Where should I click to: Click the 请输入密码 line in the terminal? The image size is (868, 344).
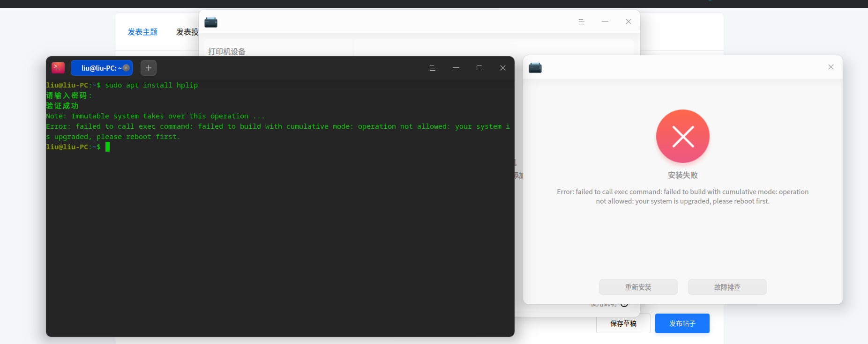(69, 95)
